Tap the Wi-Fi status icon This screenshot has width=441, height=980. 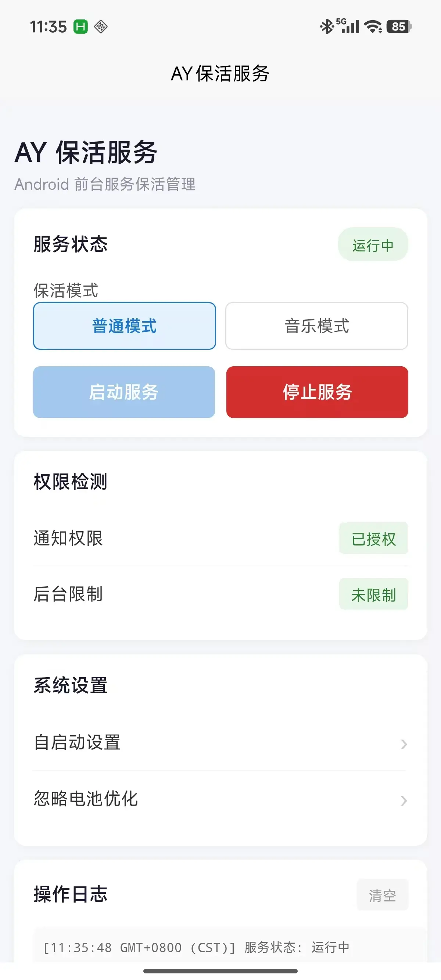tap(373, 27)
